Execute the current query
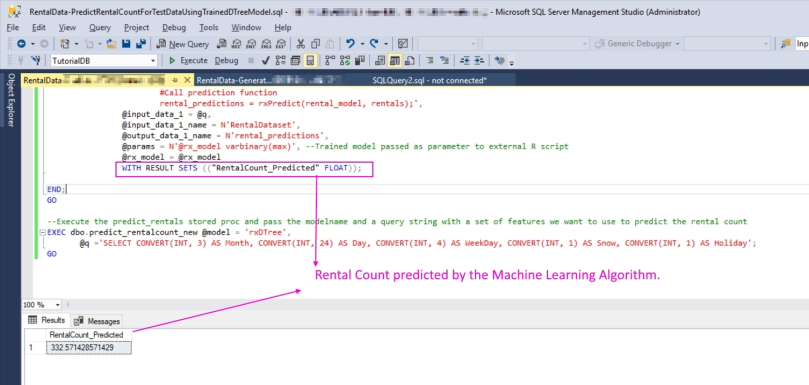Image resolution: width=809 pixels, height=385 pixels. pyautogui.click(x=188, y=60)
